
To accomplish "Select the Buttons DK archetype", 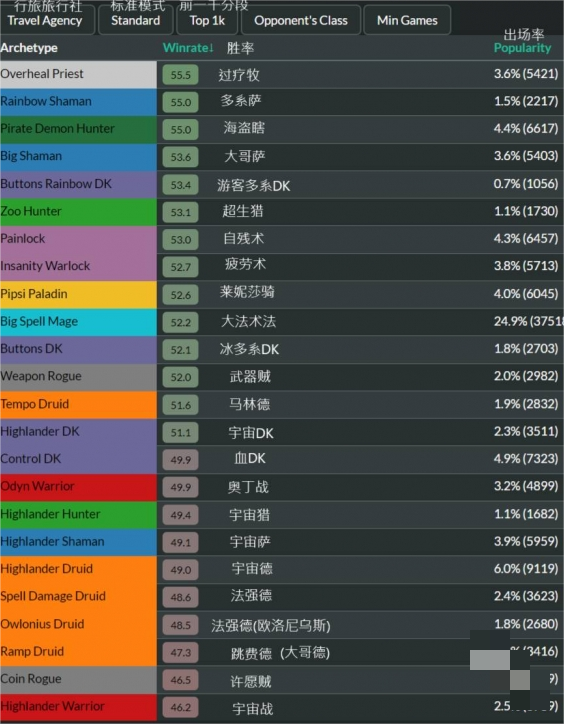I will [x=79, y=349].
